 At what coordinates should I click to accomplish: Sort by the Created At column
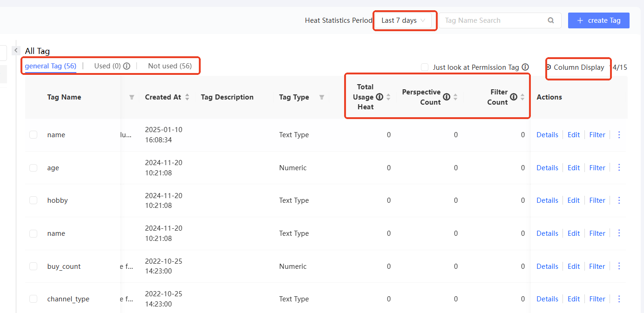tap(187, 97)
